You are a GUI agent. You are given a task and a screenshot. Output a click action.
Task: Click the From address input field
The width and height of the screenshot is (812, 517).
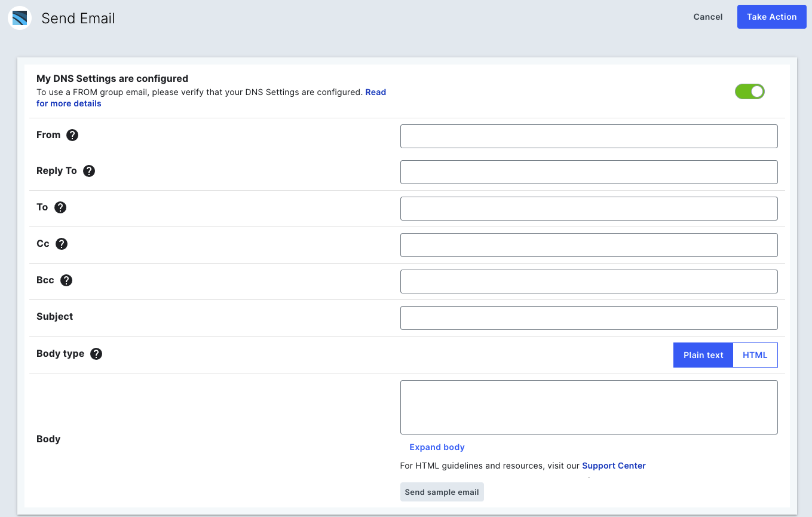tap(589, 136)
